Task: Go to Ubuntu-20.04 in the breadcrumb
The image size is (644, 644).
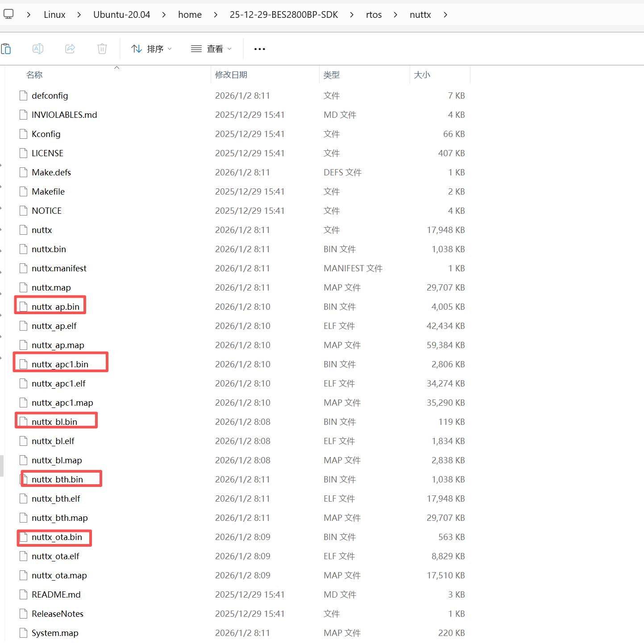Action: [121, 15]
